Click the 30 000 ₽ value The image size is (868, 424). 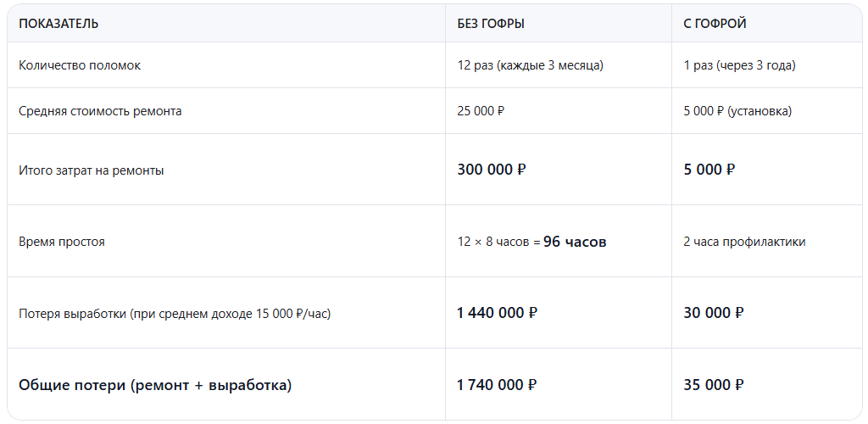pyautogui.click(x=714, y=313)
